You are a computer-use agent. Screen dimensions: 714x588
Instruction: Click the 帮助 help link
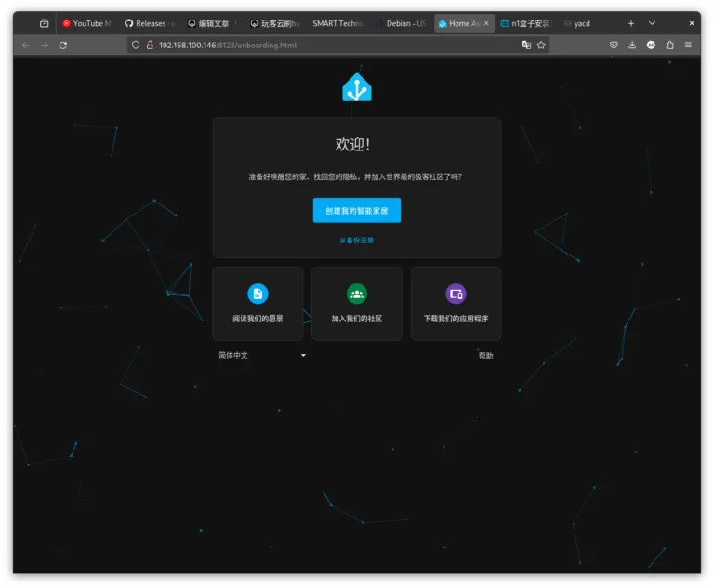[x=485, y=356]
